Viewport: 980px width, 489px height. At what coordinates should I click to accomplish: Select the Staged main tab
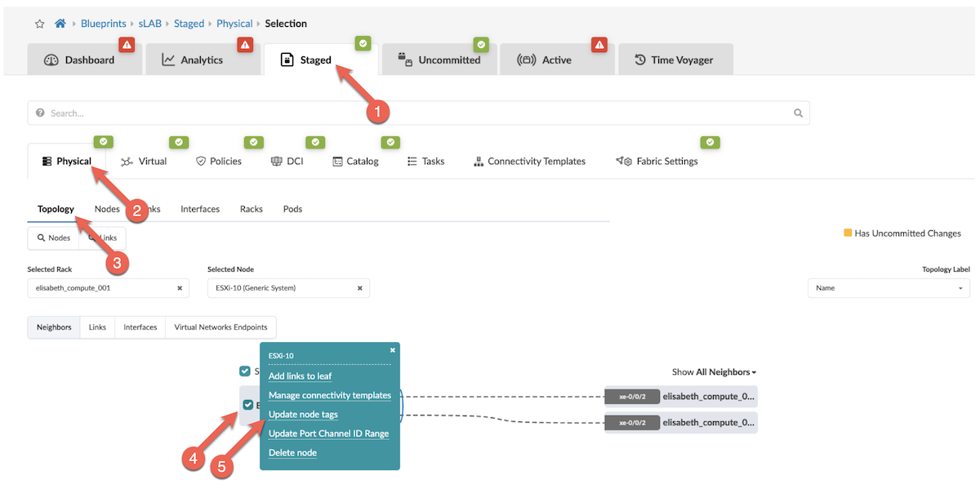point(321,60)
